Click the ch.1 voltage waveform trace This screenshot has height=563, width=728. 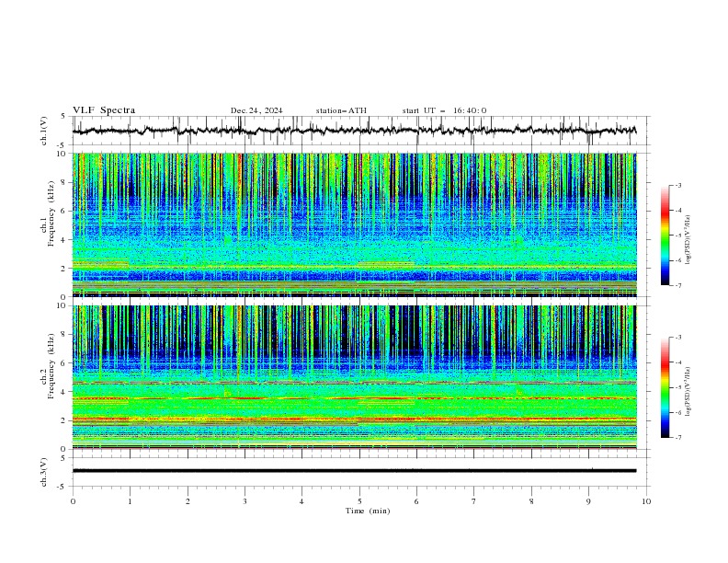355,131
